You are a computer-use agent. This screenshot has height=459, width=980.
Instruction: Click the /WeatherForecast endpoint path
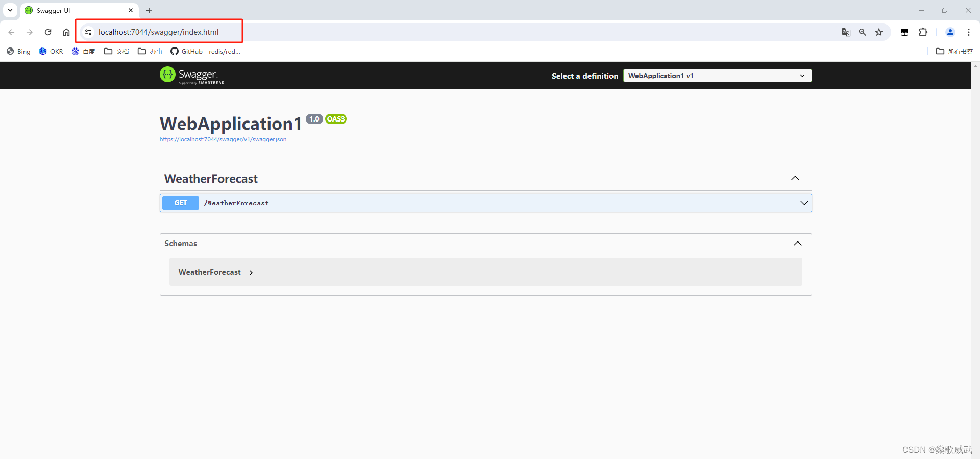click(x=236, y=203)
